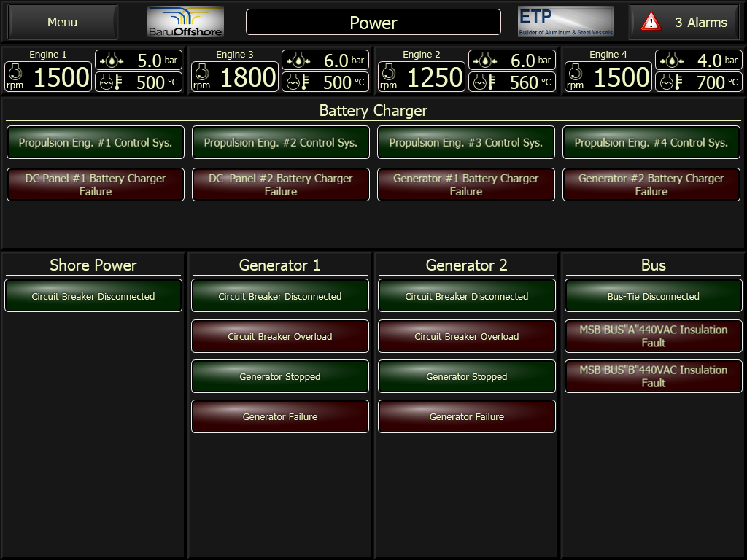Image resolution: width=747 pixels, height=560 pixels.
Task: Click Engine 2 exhaust temperature icon
Action: pyautogui.click(x=485, y=82)
